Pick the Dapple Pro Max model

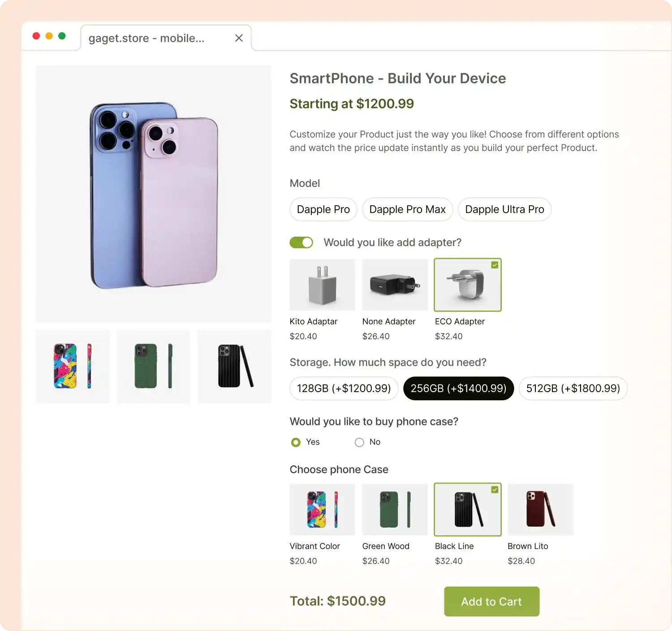[407, 209]
